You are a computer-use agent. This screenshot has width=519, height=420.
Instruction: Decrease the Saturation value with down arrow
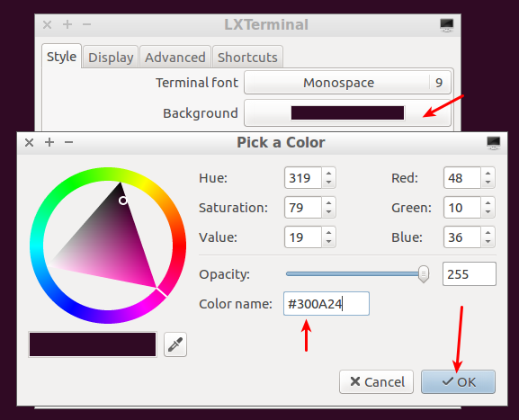coord(328,212)
